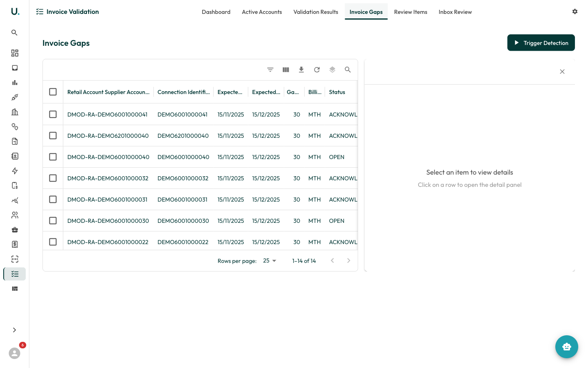
Task: Open the sidebar search icon
Action: point(14,33)
